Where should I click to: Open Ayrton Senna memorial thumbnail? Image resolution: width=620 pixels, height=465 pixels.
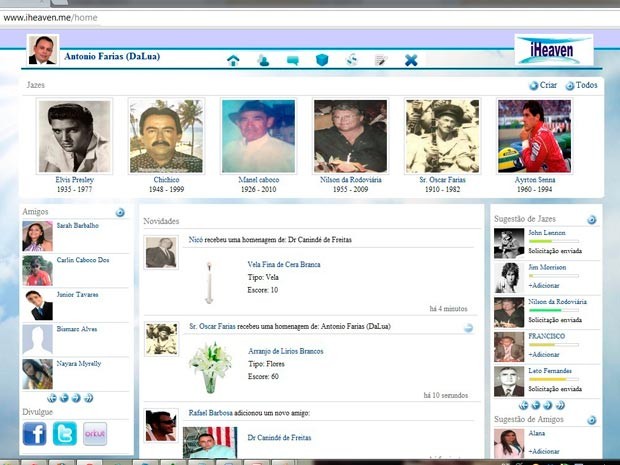pyautogui.click(x=534, y=136)
